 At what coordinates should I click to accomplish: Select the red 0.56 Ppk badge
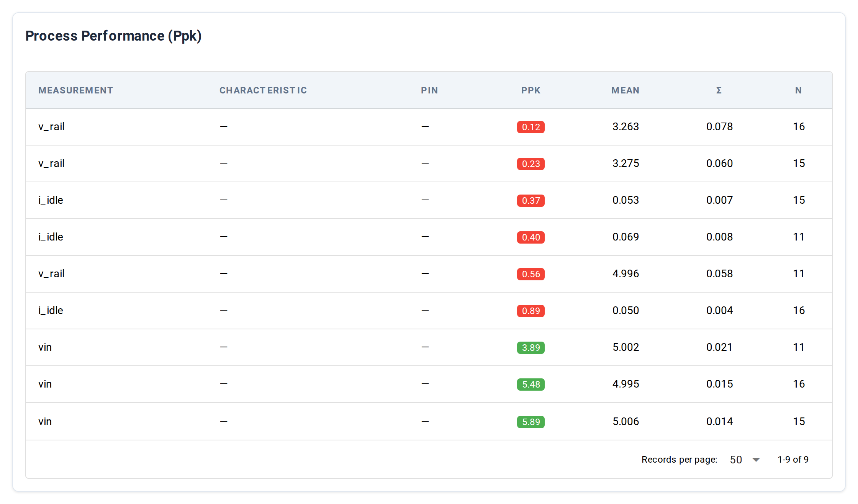[531, 274]
